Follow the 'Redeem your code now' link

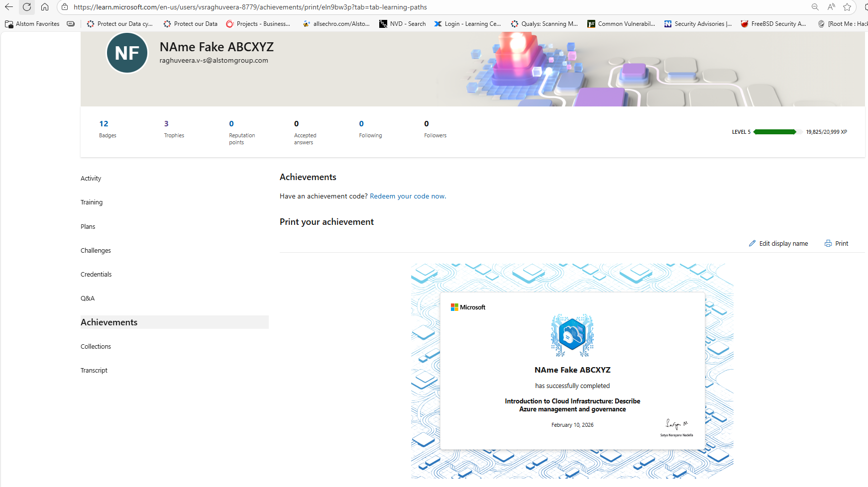click(x=408, y=196)
